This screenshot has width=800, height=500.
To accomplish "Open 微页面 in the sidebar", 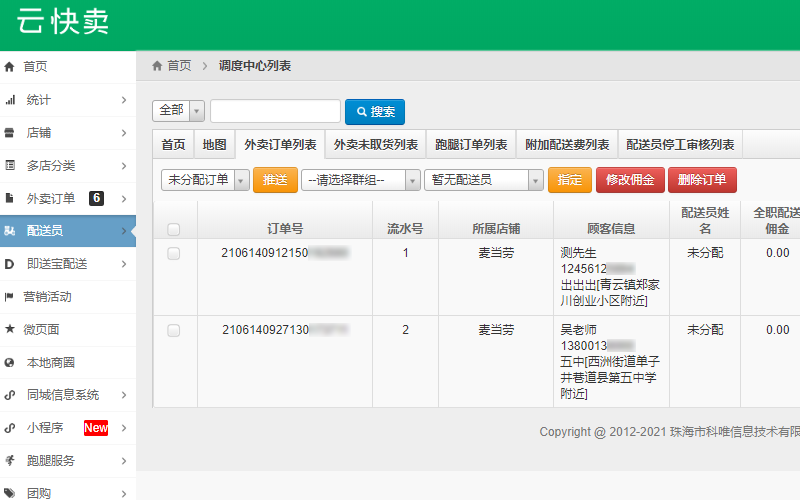I will pos(68,330).
